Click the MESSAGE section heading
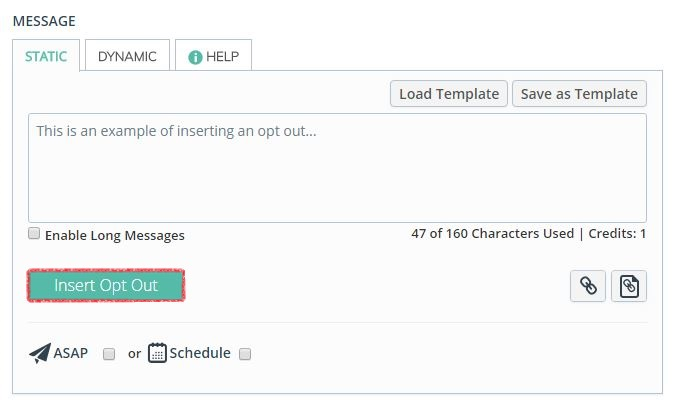The width and height of the screenshot is (678, 408). point(44,20)
